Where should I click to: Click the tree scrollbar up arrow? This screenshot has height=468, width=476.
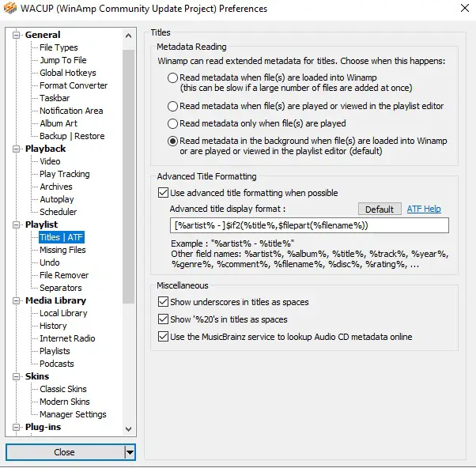128,36
